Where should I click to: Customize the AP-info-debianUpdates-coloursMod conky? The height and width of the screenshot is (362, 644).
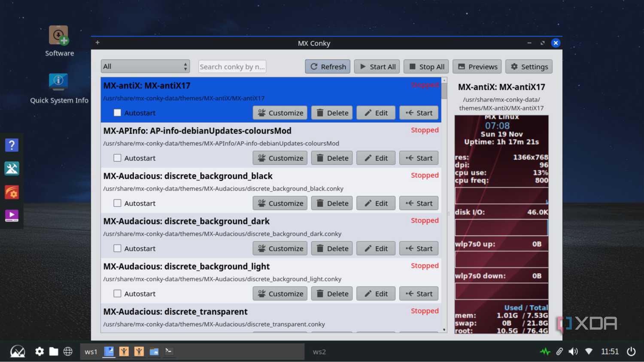pos(280,158)
